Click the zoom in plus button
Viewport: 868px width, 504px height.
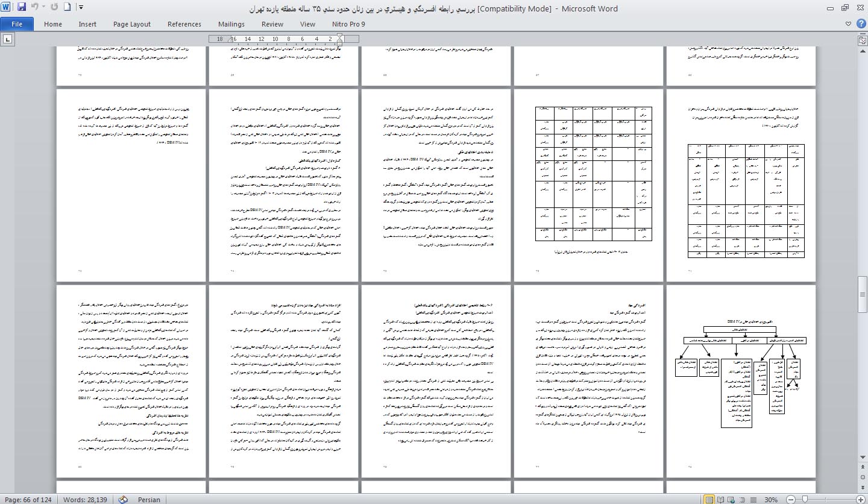862,499
